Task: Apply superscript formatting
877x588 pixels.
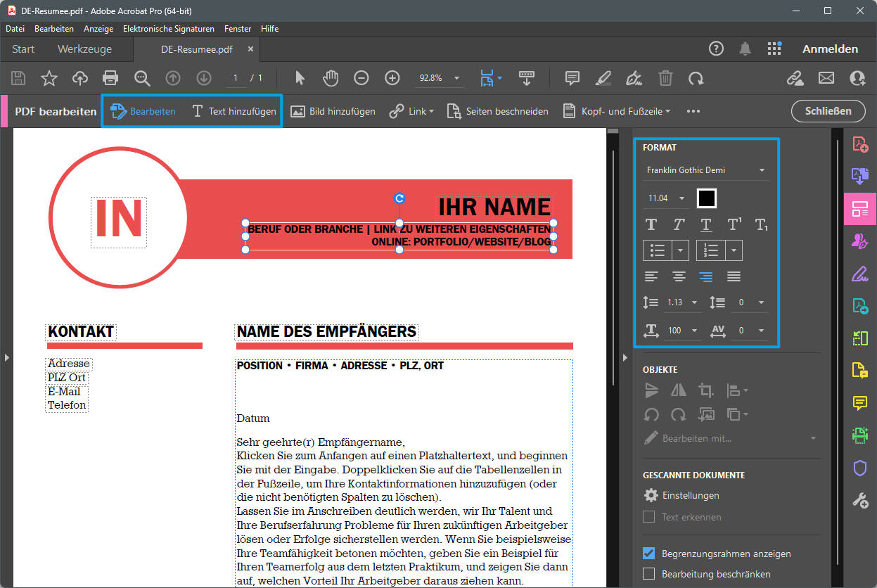Action: (734, 224)
